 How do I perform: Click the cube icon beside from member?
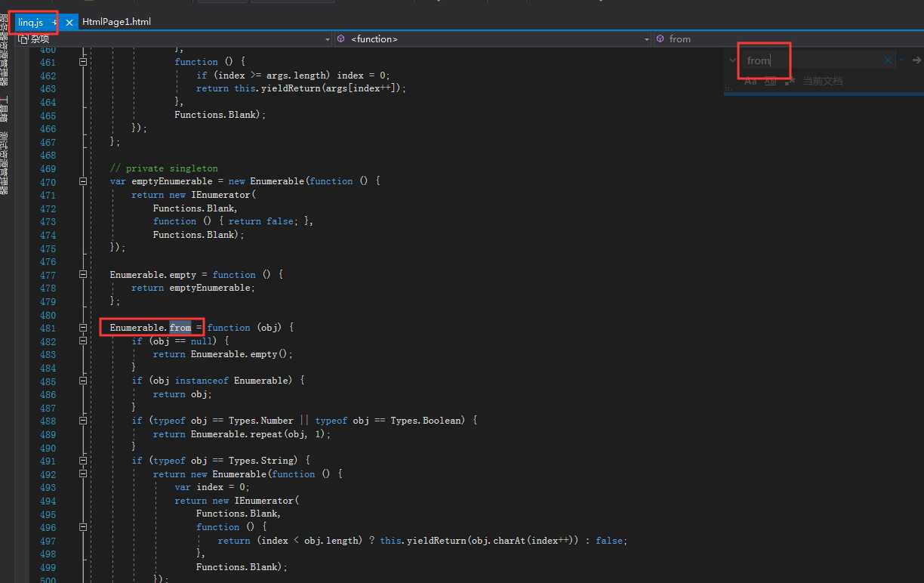pyautogui.click(x=661, y=39)
